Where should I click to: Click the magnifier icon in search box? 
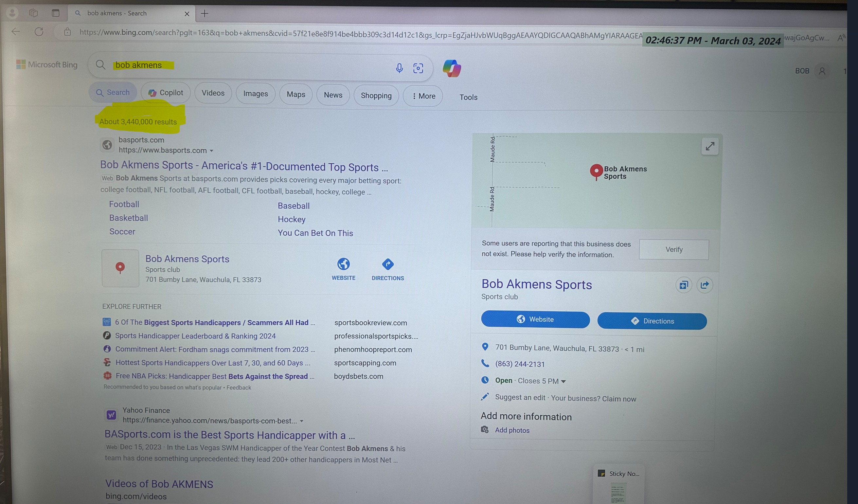100,64
